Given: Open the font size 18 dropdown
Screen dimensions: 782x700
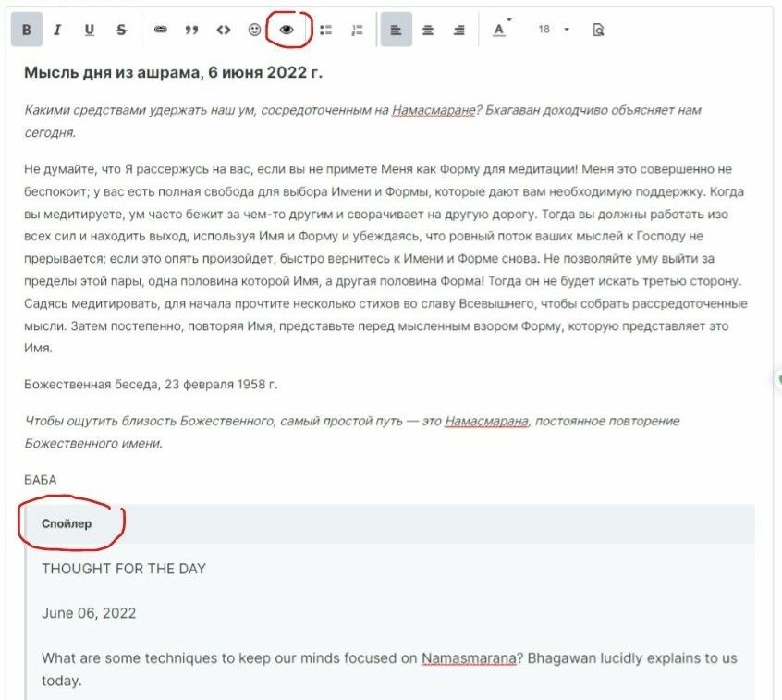Looking at the screenshot, I should pyautogui.click(x=553, y=30).
